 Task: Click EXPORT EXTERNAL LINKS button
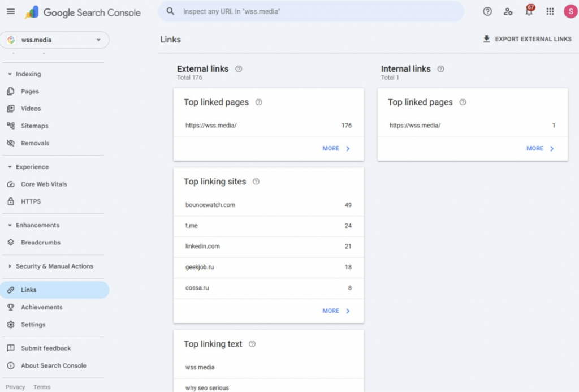click(527, 39)
